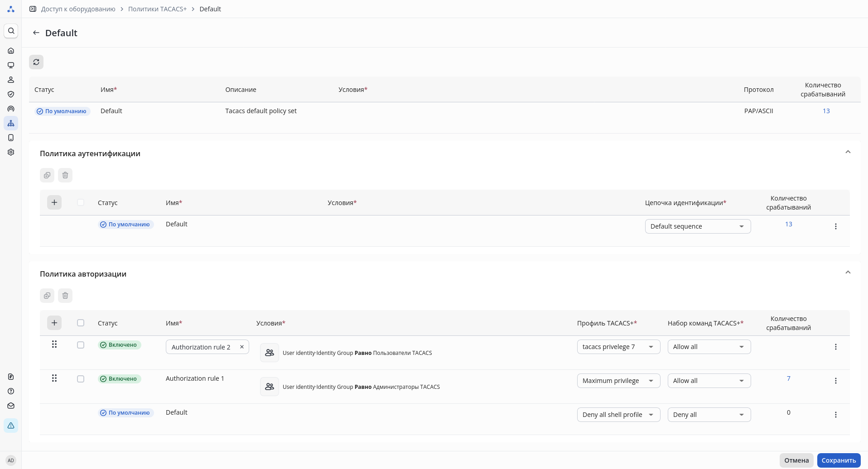The height and width of the screenshot is (469, 868).
Task: Open the three-dot menu for Authorization rule 1
Action: tap(836, 381)
